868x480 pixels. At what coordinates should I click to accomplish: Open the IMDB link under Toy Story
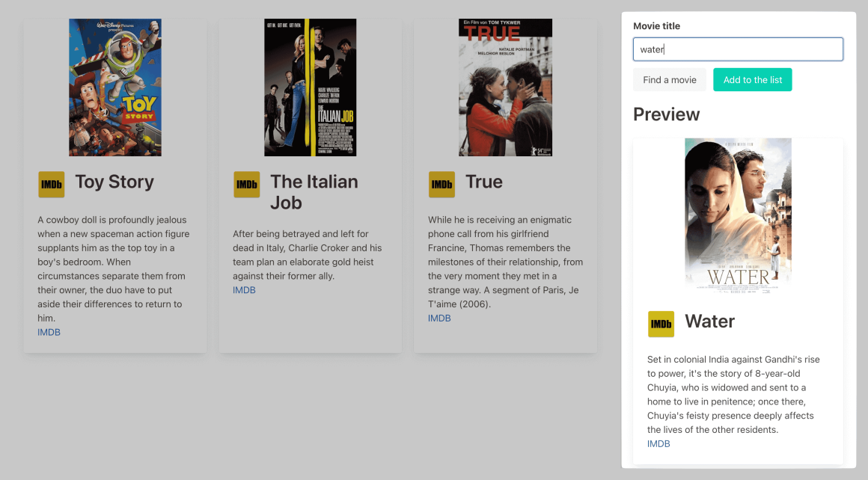click(49, 332)
